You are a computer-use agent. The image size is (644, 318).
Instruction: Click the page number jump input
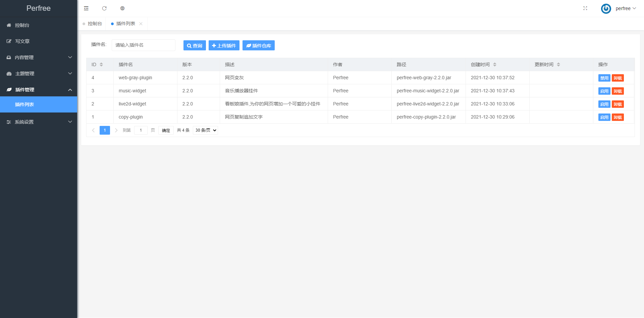[x=141, y=130]
